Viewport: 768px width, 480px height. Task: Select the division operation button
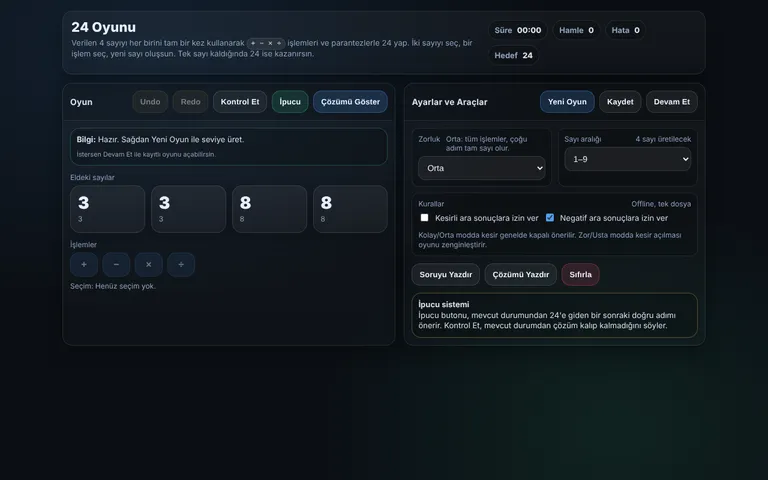coord(181,264)
